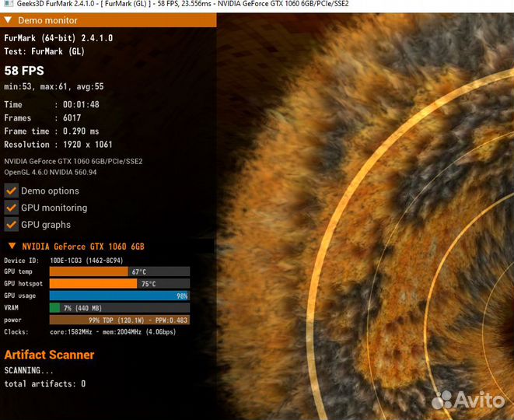Collapse the NVIDIA GeForce GTX 1060 6GB section
The image size is (514, 420).
click(x=12, y=246)
